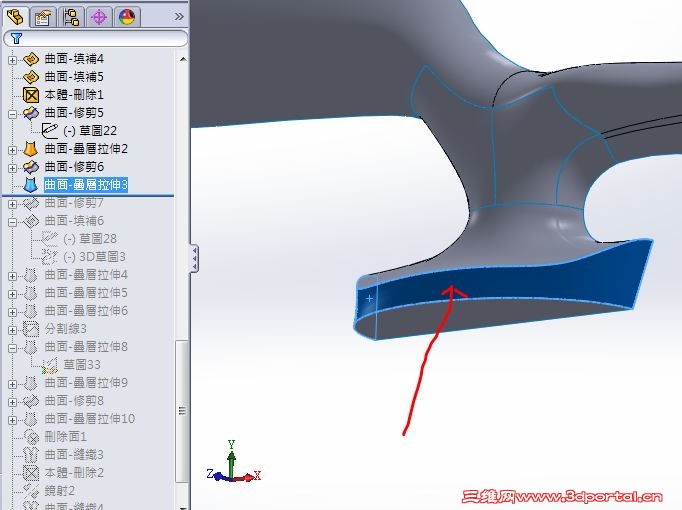This screenshot has width=682, height=510.
Task: Expand the 曲面-填補4 feature
Action: click(12, 60)
